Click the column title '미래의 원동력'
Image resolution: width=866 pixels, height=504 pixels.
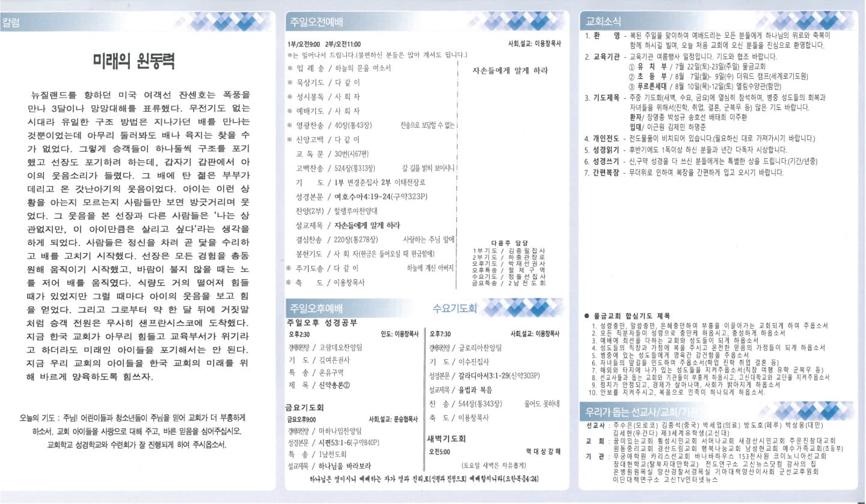coord(134,61)
